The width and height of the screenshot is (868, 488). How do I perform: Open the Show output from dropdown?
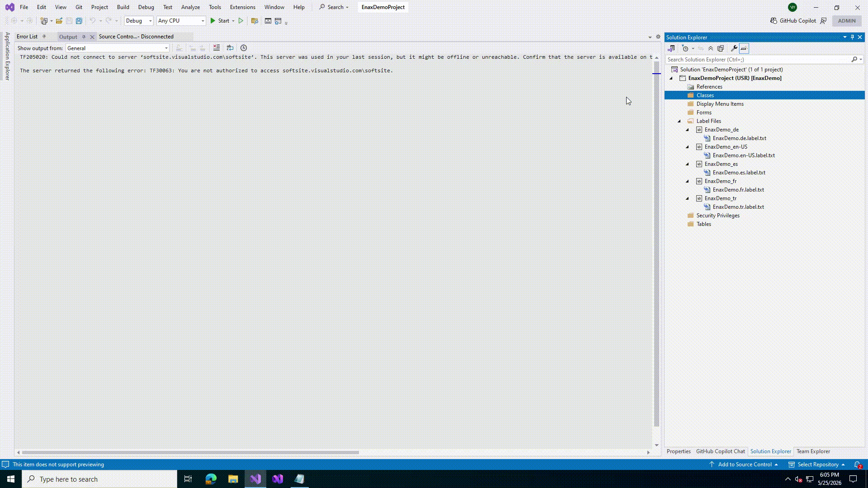click(x=118, y=48)
